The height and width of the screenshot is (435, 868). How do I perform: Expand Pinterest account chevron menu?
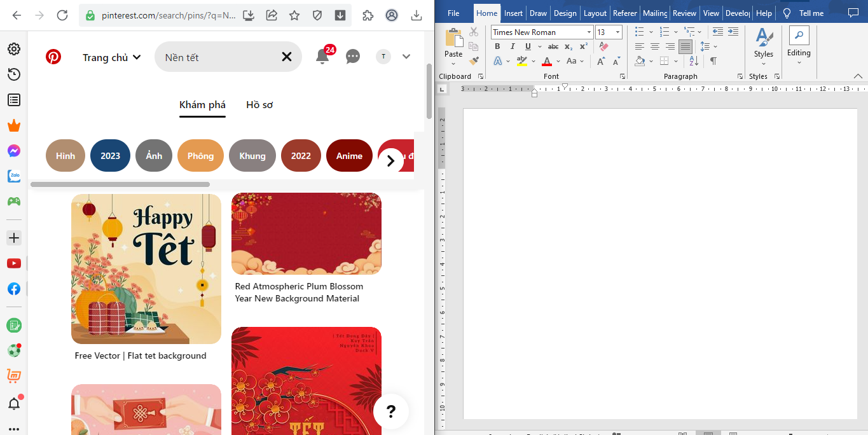[x=406, y=57]
